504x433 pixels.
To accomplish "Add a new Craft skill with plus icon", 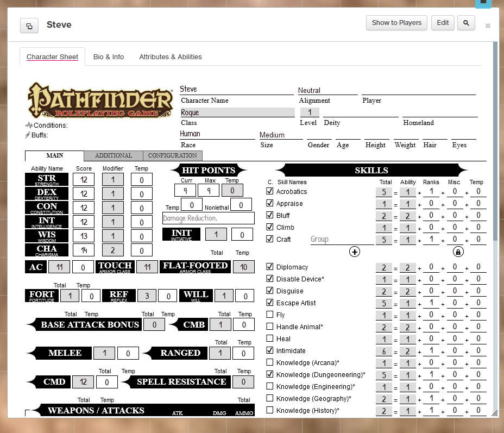I will (x=355, y=252).
